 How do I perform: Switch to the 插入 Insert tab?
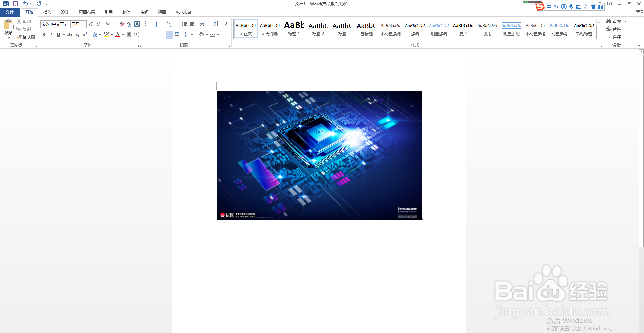click(47, 12)
